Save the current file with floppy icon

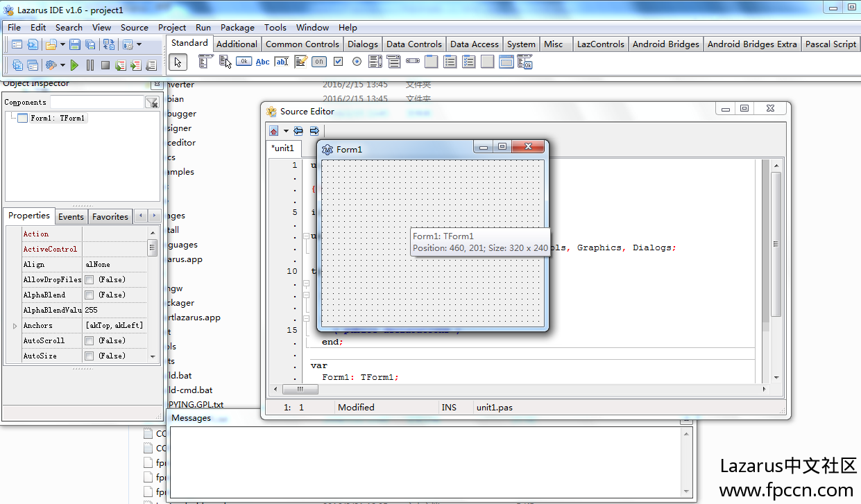pyautogui.click(x=75, y=44)
